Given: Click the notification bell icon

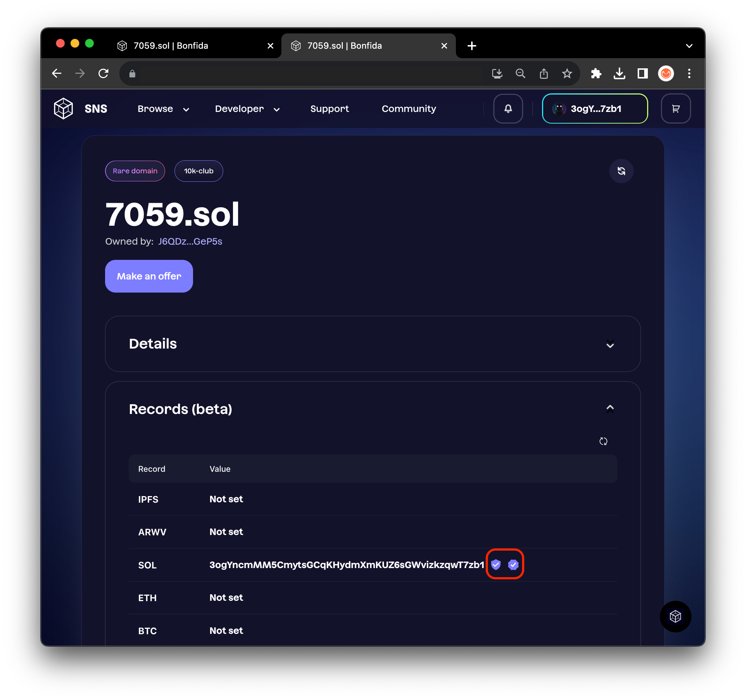Looking at the screenshot, I should 508,109.
